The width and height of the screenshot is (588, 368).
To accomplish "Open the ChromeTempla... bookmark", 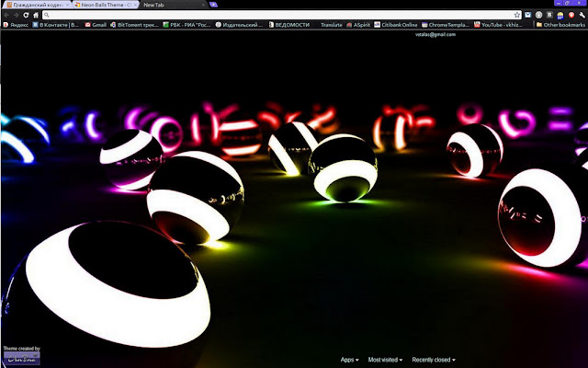I will [x=446, y=25].
